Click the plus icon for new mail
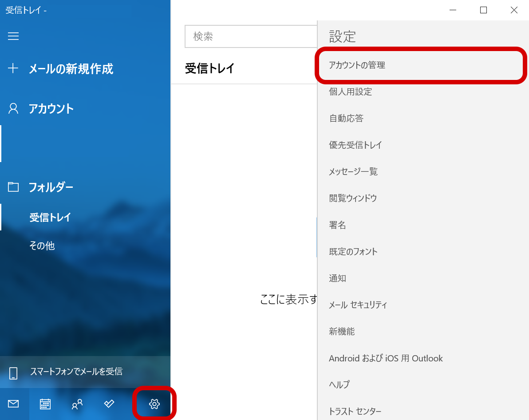529x420 pixels. tap(13, 69)
